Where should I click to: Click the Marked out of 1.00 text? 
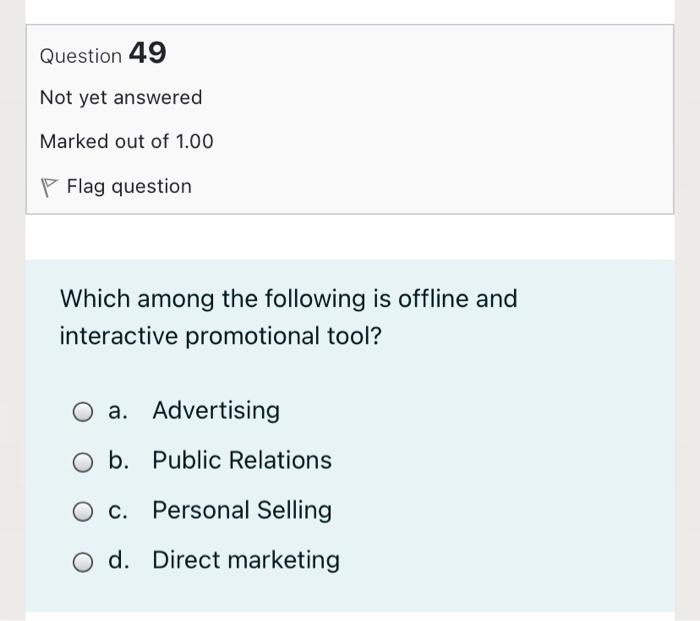pos(127,142)
